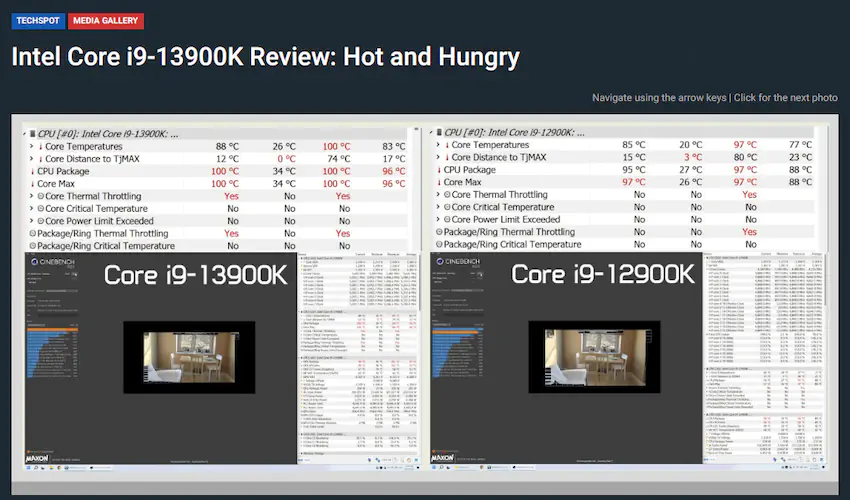Click the Core Max thermometer icon in 13900K panel

pos(32,184)
